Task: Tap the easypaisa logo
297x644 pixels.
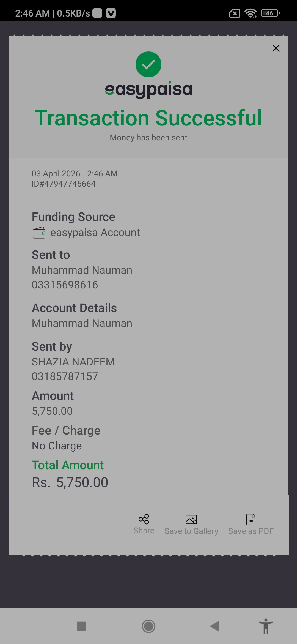Action: (148, 89)
